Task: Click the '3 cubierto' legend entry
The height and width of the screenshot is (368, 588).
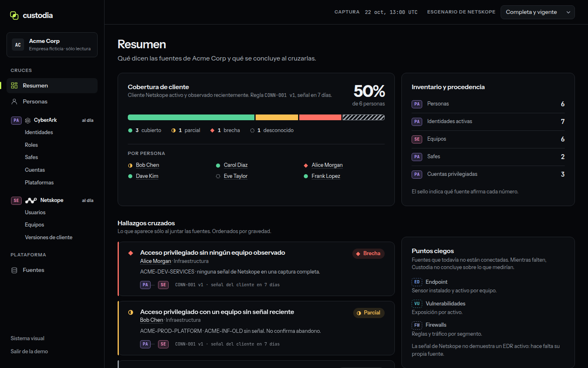Action: click(x=145, y=130)
